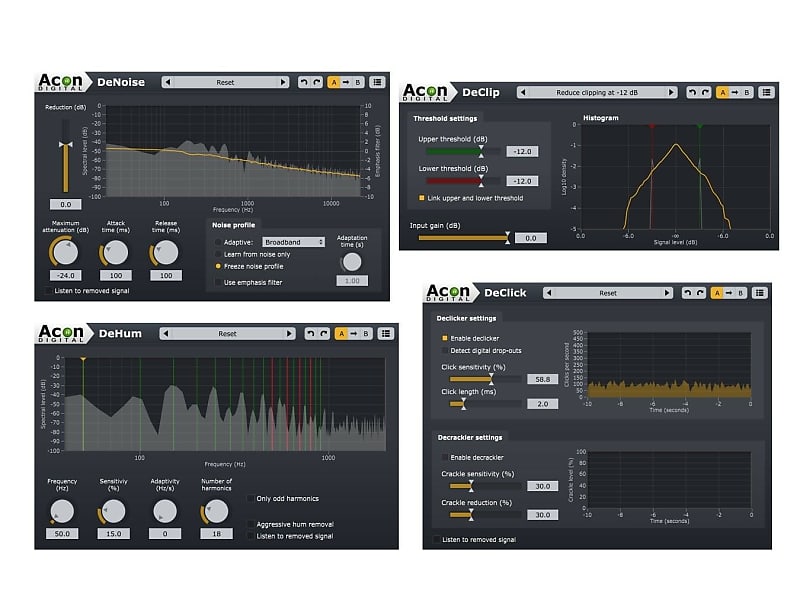Click the undo icon in DeNoise
Viewport: 800px width, 600px height.
(304, 82)
